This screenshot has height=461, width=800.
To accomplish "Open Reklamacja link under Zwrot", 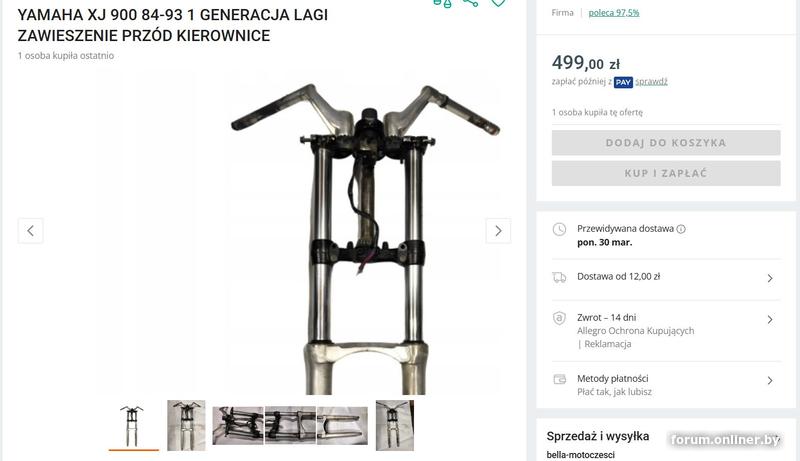I will click(608, 344).
